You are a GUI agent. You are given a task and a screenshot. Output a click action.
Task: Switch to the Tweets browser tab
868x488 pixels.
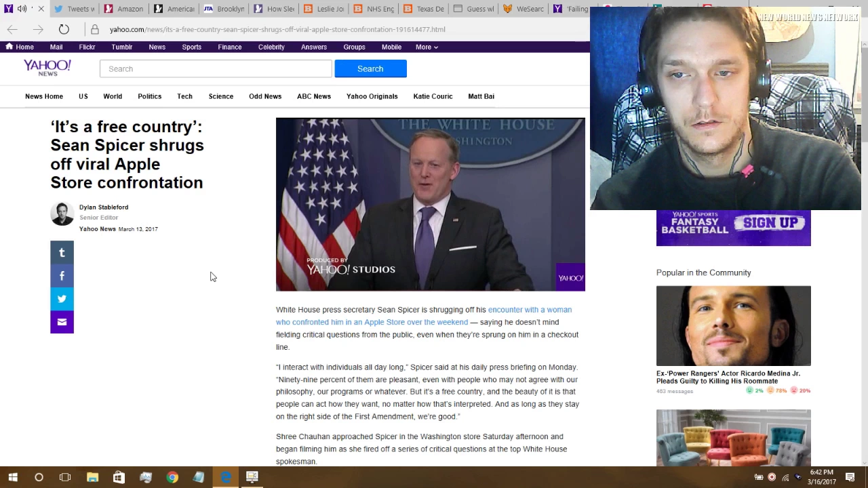[75, 9]
